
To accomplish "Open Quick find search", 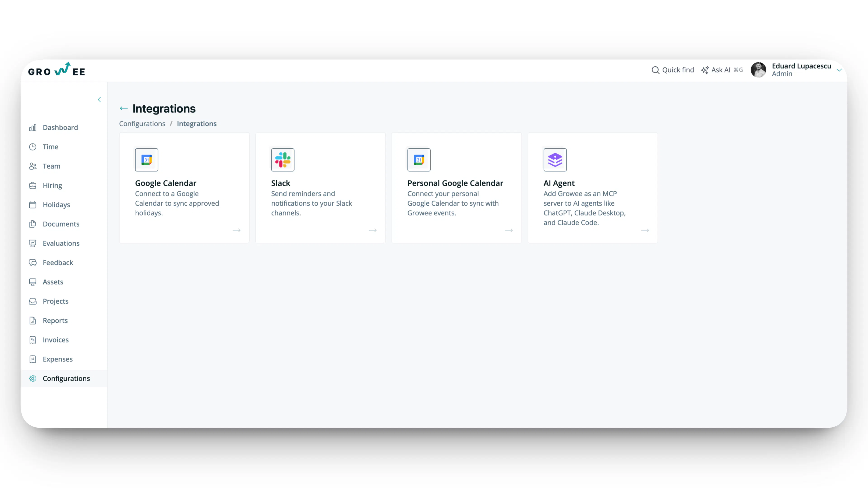I will click(672, 70).
